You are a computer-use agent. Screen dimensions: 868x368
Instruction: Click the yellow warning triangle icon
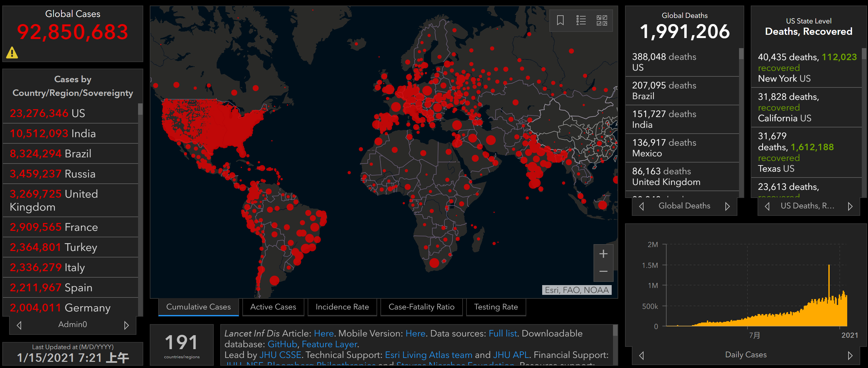pos(12,53)
